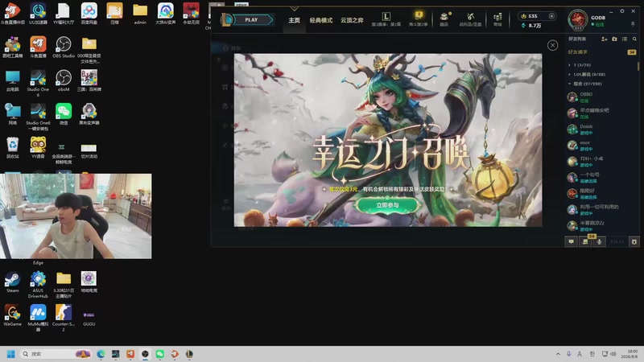Viewport: 644px width, 362px height.
Task: Open Edge browser from taskbar
Action: click(x=101, y=354)
